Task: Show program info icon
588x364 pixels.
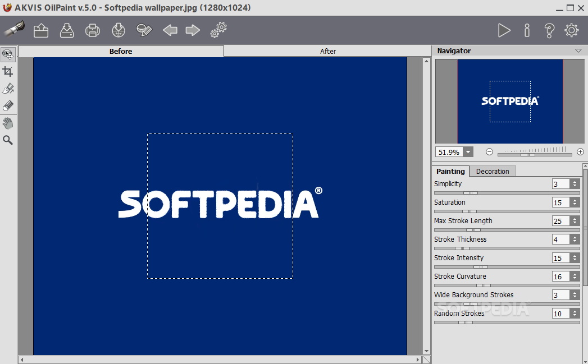Action: coord(527,30)
